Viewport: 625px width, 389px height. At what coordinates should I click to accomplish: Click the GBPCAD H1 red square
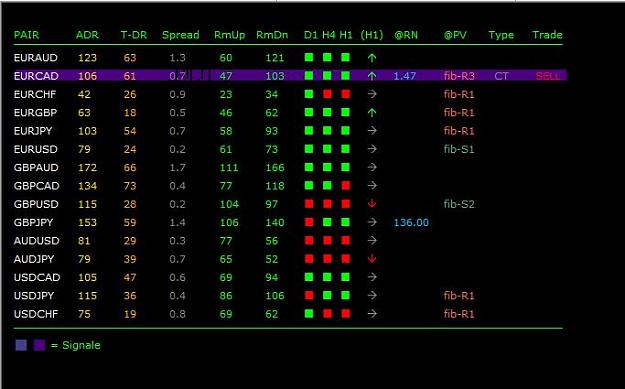[346, 185]
